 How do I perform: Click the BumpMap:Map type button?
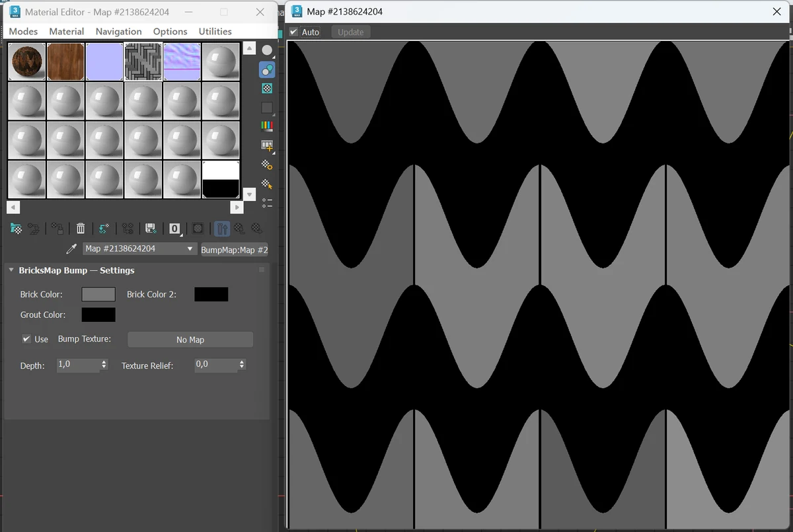pyautogui.click(x=235, y=250)
